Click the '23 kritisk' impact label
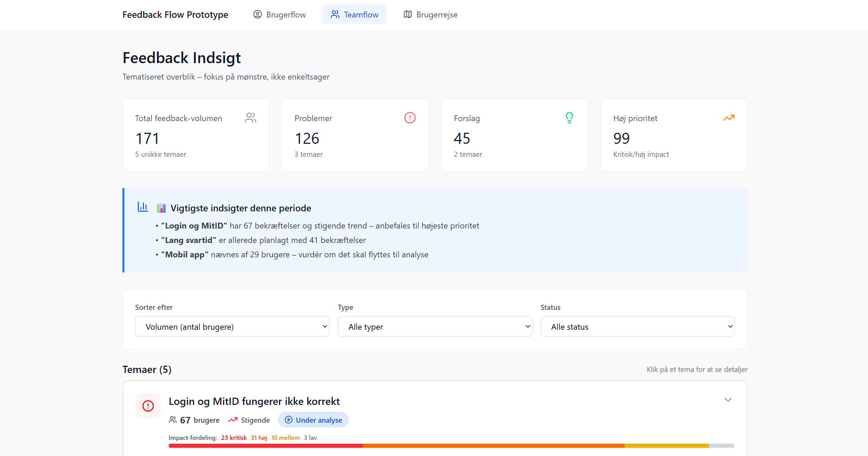 click(234, 437)
